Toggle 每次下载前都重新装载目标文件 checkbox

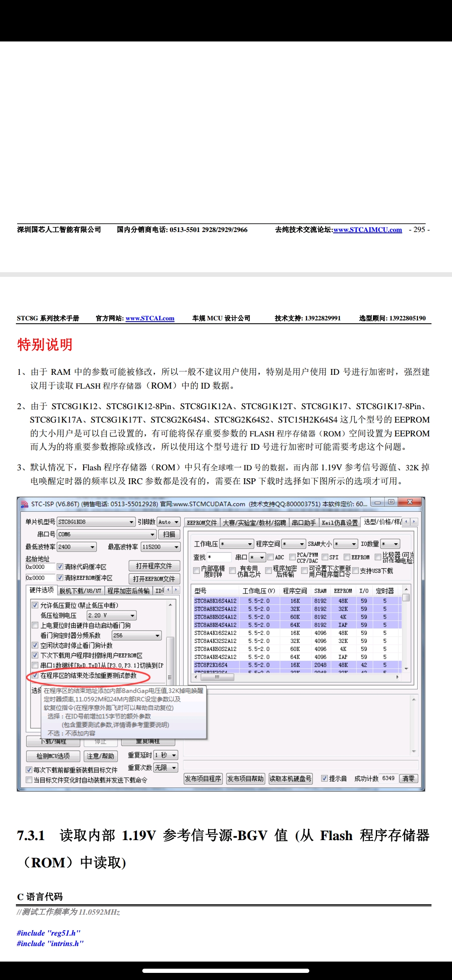[x=29, y=770]
